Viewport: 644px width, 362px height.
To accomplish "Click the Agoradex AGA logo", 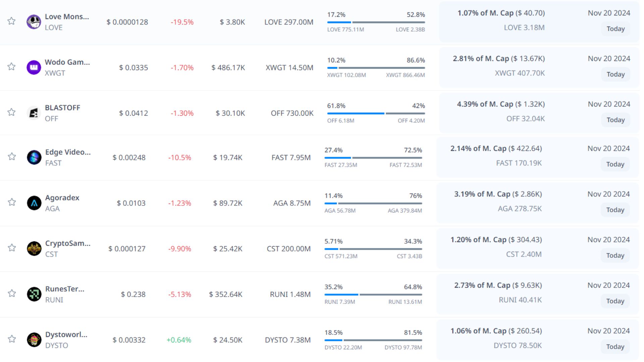I will coord(34,203).
